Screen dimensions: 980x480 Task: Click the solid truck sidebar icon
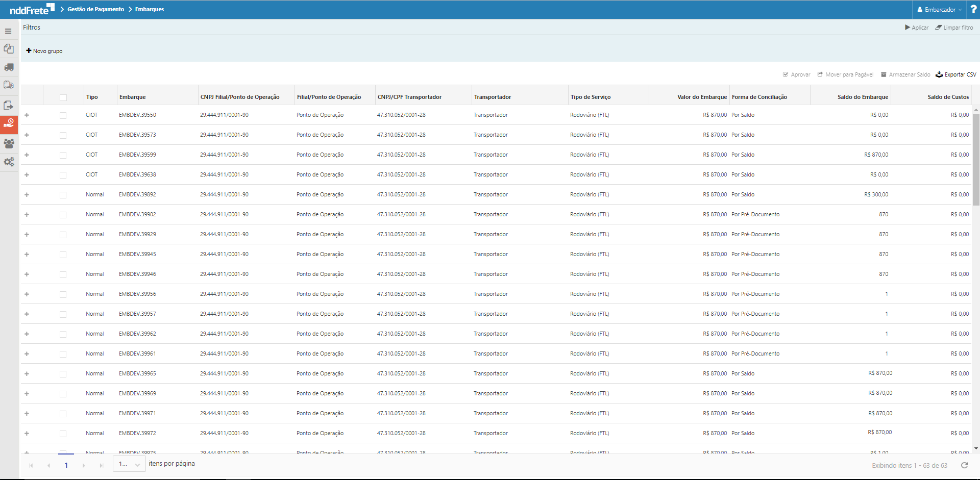point(9,67)
